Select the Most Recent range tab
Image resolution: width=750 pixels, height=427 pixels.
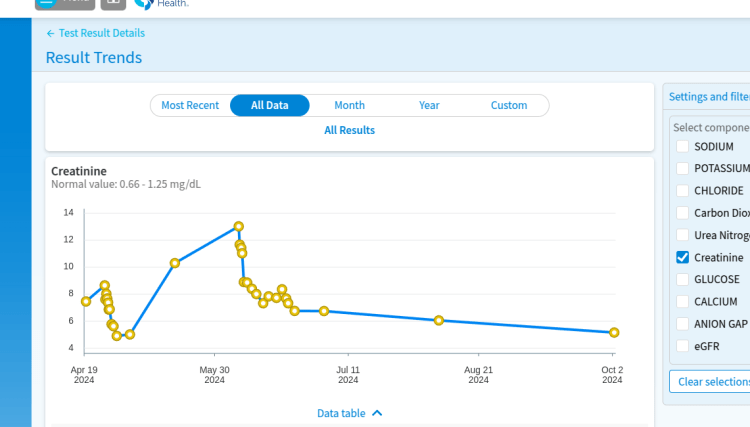pyautogui.click(x=190, y=105)
